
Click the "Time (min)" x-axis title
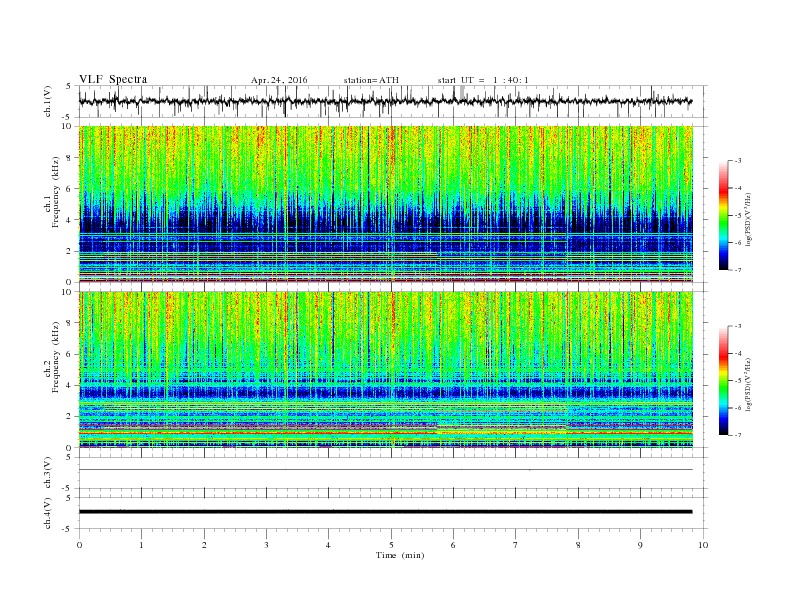(400, 555)
